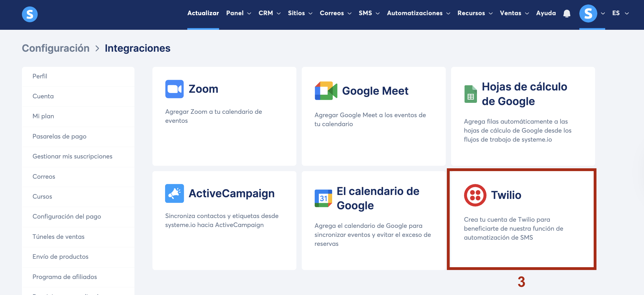Click 'Agregar Google Meet a los eventos' description
Viewport: 644px width, 295px height.
370,120
